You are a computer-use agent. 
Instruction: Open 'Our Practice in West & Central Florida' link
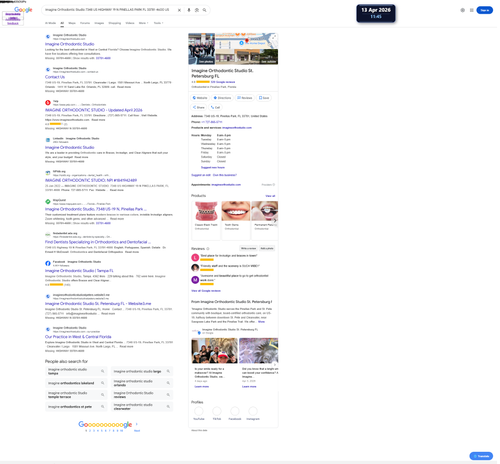(78, 337)
